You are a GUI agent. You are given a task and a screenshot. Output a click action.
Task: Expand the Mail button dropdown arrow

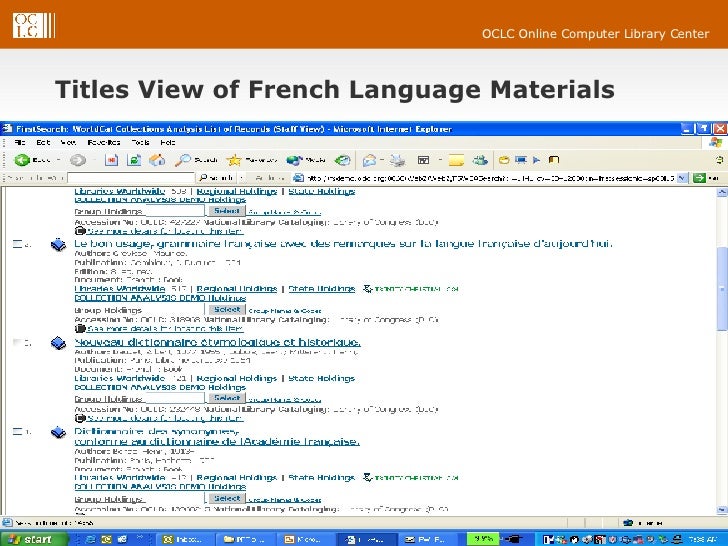pos(382,161)
